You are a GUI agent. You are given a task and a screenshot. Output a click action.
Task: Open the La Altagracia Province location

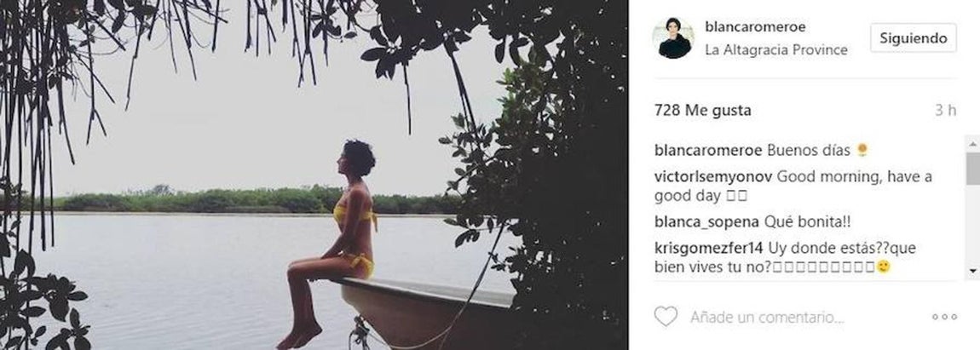(x=776, y=50)
